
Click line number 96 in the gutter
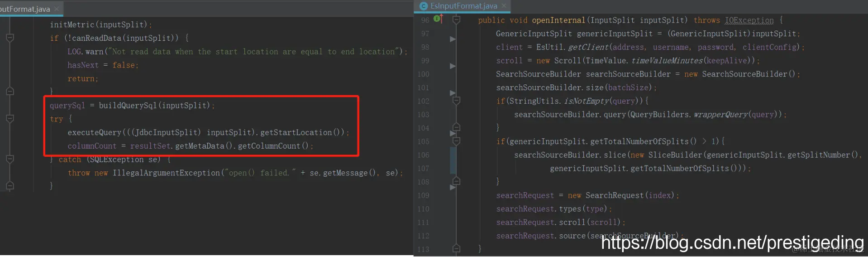(425, 20)
